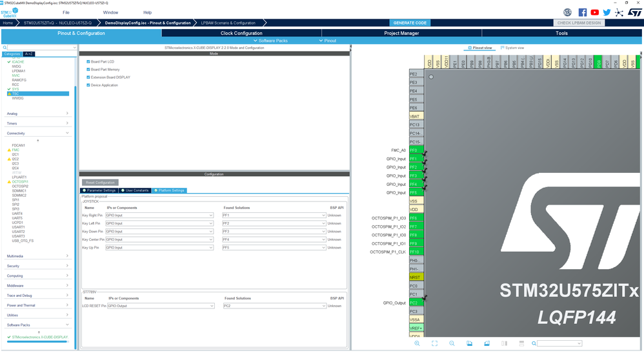Open the ST Twitter icon
Image resolution: width=644 pixels, height=353 pixels.
[x=607, y=12]
